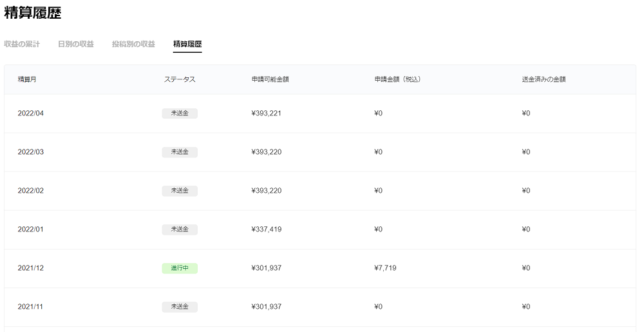This screenshot has height=332, width=644.
Task: Open the 2022/03 settlement entry
Action: pos(31,152)
